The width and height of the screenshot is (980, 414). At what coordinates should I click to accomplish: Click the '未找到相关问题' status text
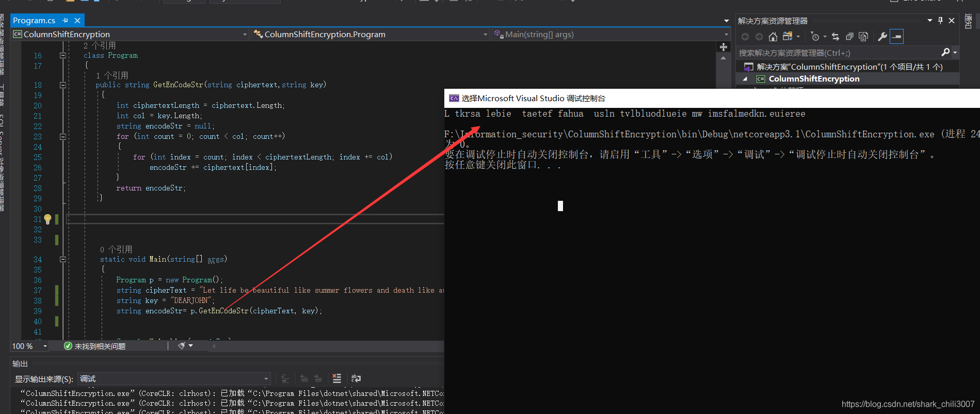point(100,346)
